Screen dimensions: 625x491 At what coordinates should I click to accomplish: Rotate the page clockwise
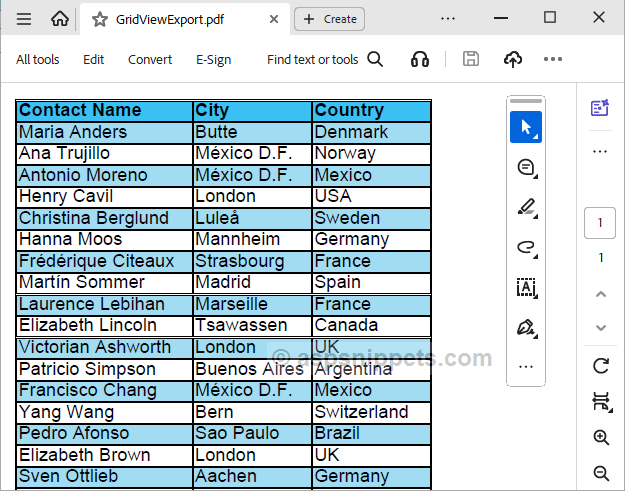[601, 366]
